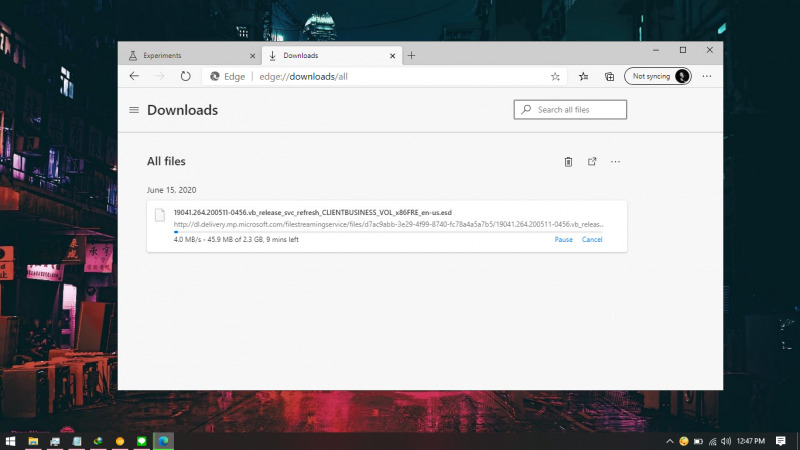
Task: Open the Collections icon
Action: pos(609,77)
